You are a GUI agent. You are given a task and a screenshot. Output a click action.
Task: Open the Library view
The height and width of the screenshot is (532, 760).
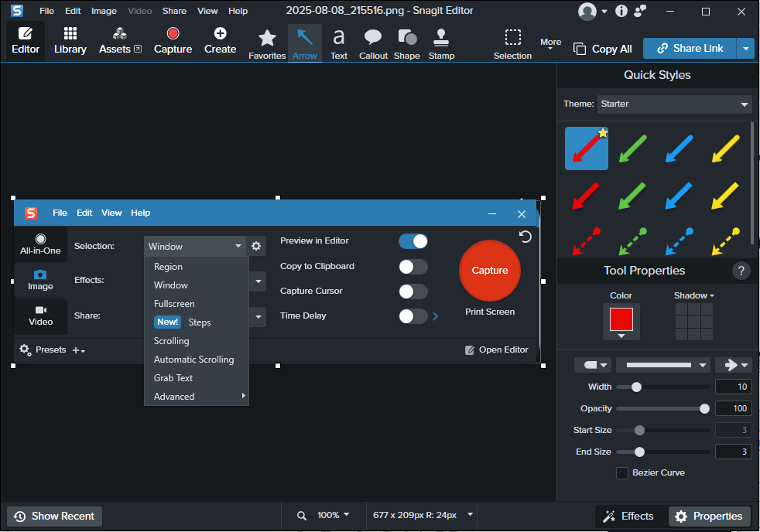click(70, 41)
